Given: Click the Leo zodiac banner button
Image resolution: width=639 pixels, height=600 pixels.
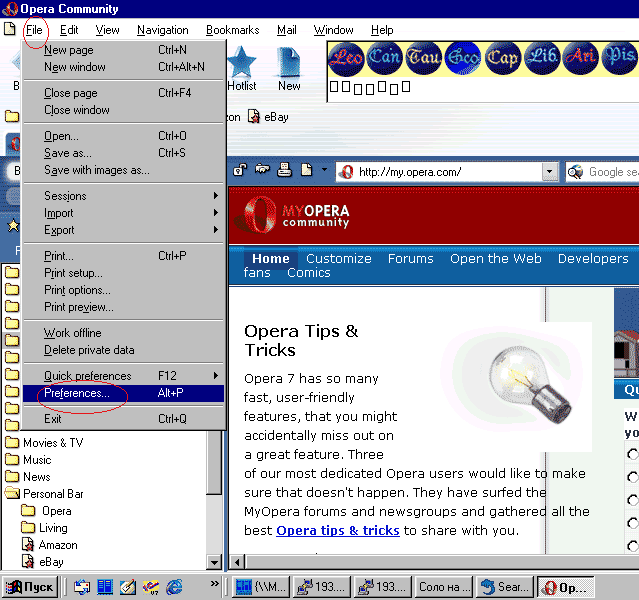Looking at the screenshot, I should pyautogui.click(x=346, y=58).
